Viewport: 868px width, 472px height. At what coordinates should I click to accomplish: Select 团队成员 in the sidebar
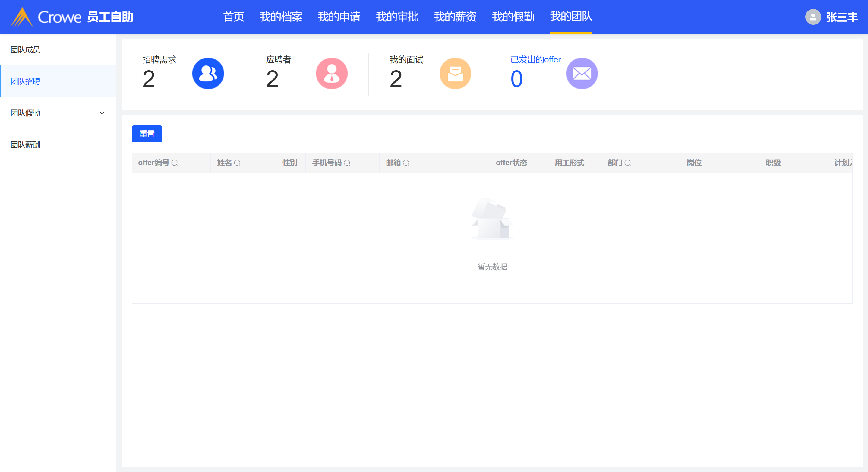[25, 49]
